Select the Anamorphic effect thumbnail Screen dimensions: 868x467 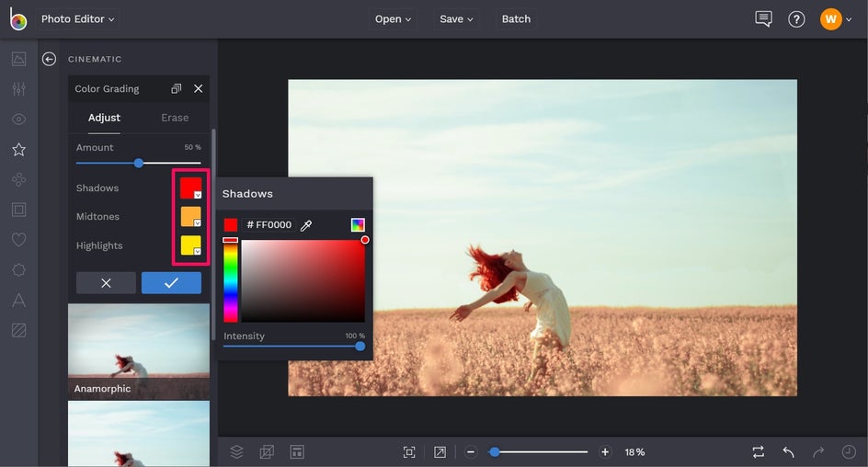[139, 351]
